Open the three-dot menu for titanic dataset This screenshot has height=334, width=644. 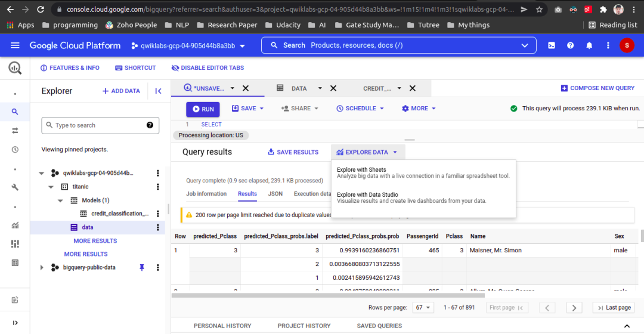(x=158, y=187)
